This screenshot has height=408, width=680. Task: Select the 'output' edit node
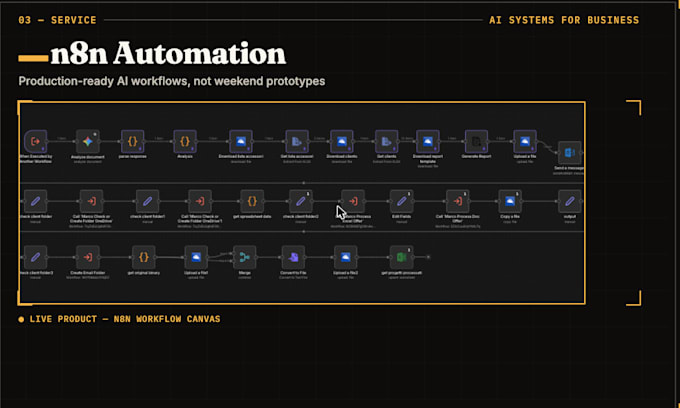click(569, 201)
